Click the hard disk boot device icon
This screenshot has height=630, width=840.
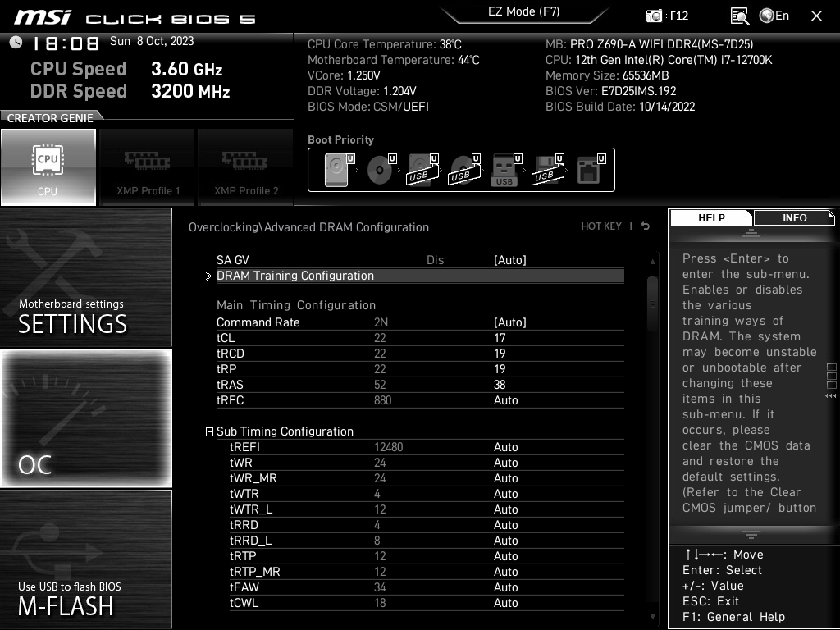coord(339,170)
